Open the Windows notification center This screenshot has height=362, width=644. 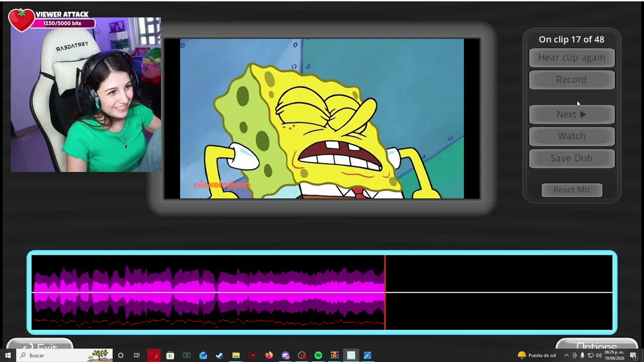(634, 355)
